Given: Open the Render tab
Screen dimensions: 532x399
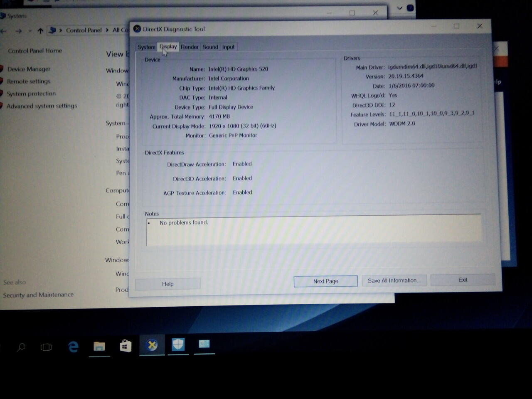Looking at the screenshot, I should pos(190,47).
